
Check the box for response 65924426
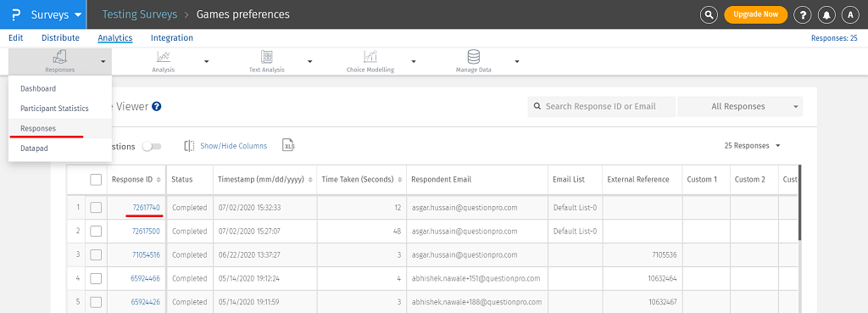pyautogui.click(x=96, y=303)
